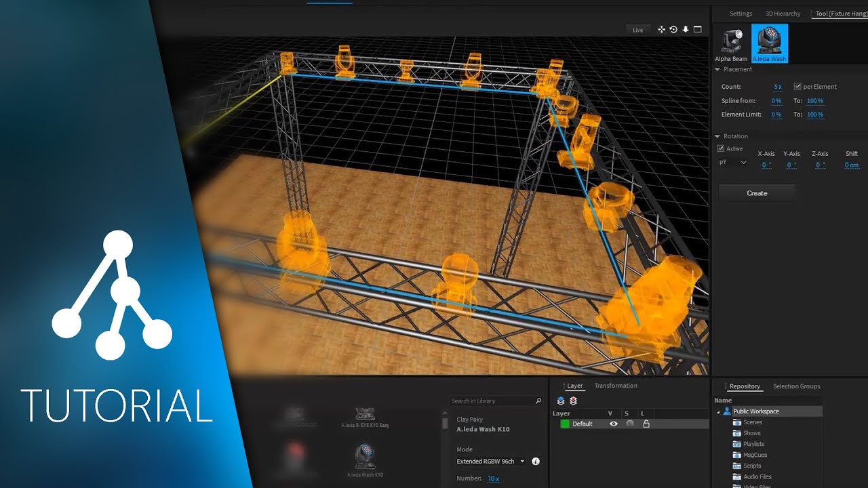Toggle visibility eye of Default layer
The width and height of the screenshot is (868, 488).
614,424
